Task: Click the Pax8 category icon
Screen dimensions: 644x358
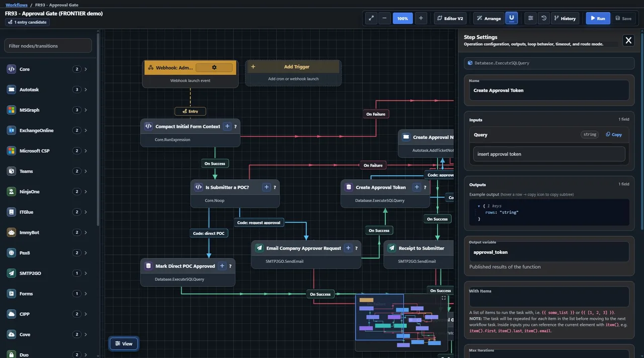Action: tap(12, 253)
